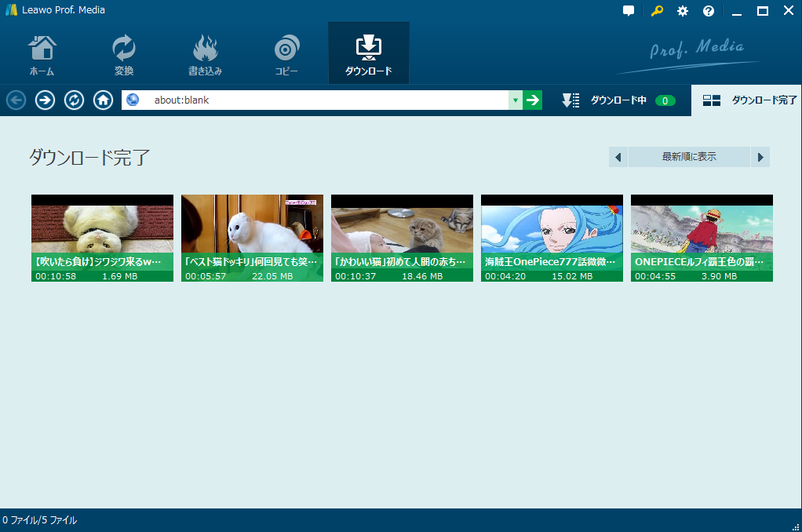
Task: Select the Download (ダウンロード) module tab
Action: click(369, 53)
